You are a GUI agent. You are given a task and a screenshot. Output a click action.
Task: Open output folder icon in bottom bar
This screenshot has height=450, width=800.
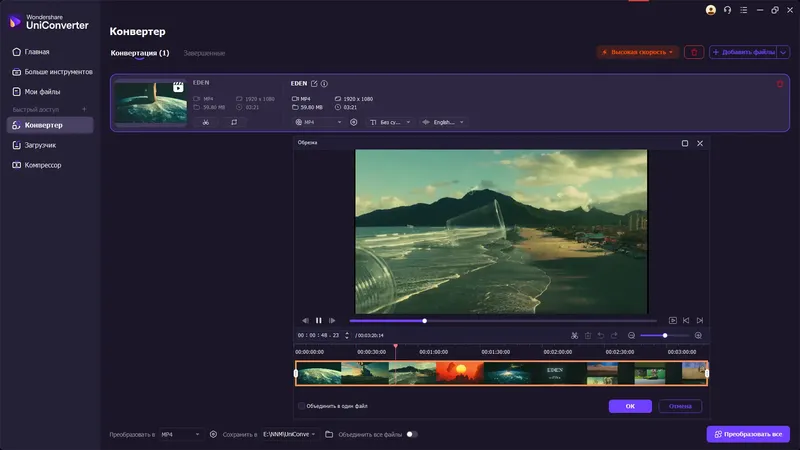(329, 435)
